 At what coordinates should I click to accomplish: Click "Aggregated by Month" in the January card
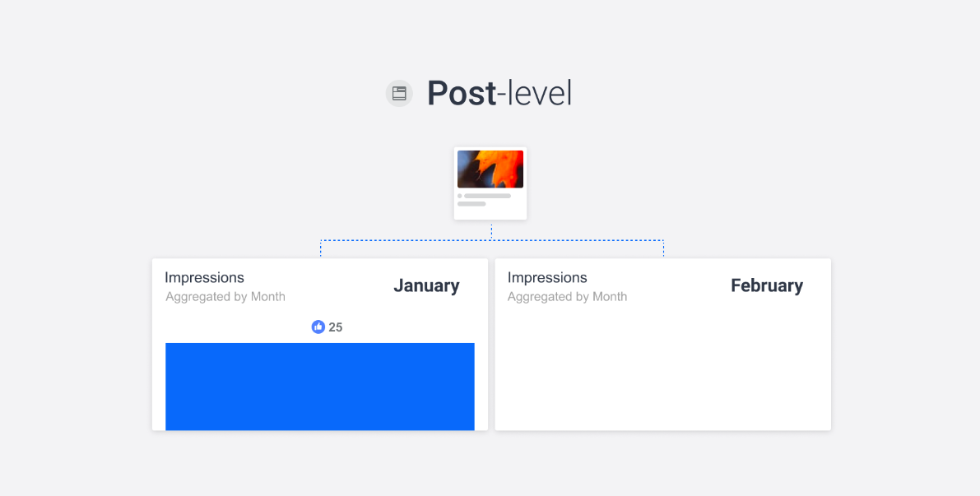click(225, 297)
